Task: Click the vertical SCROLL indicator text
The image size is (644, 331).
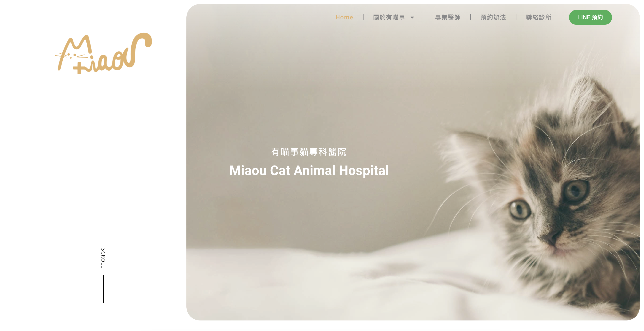Action: (x=103, y=258)
